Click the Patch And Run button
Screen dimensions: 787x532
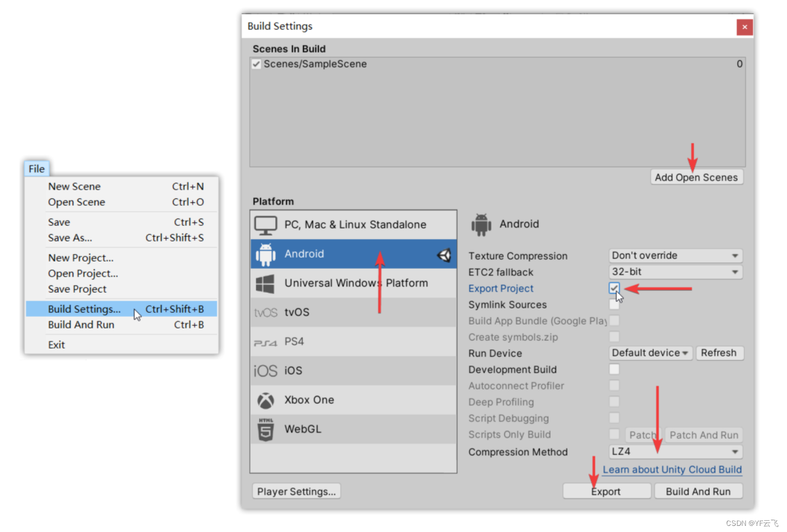point(704,435)
